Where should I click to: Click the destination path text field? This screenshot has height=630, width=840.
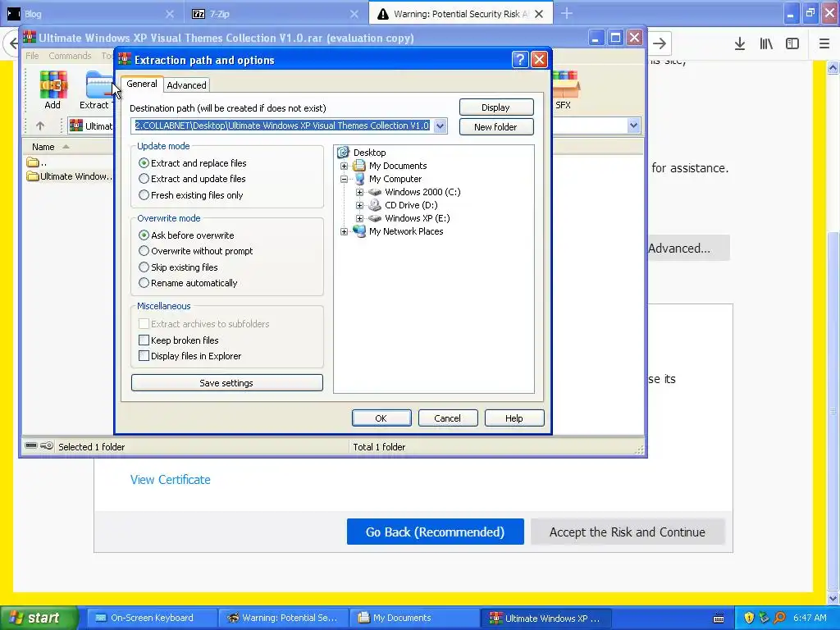[282, 126]
